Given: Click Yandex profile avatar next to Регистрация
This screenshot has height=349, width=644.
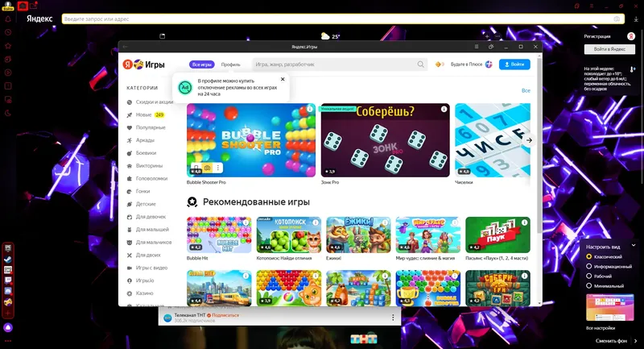Looking at the screenshot, I should point(631,36).
